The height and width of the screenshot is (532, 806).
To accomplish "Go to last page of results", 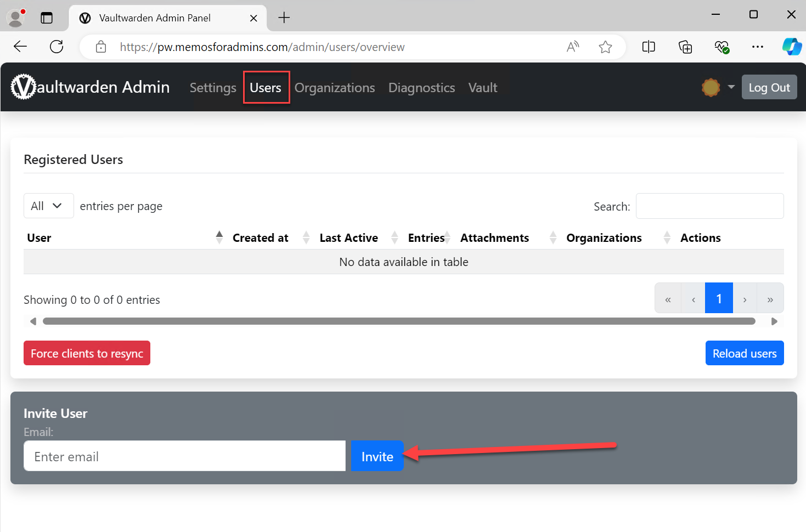I will point(770,299).
